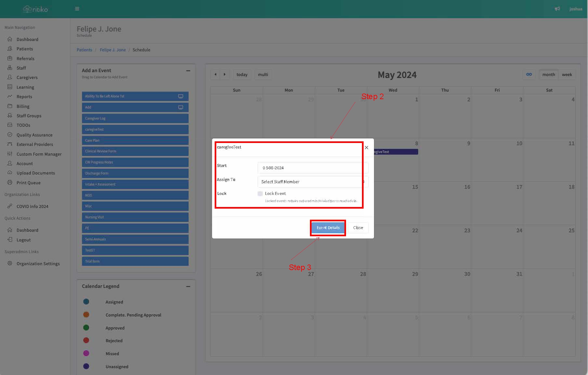Switch calendar to month view

coord(548,74)
